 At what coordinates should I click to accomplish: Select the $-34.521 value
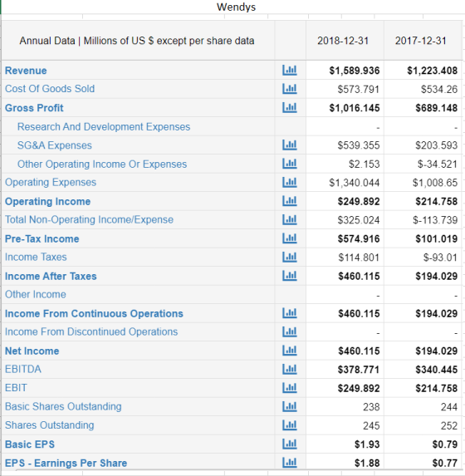tap(438, 164)
